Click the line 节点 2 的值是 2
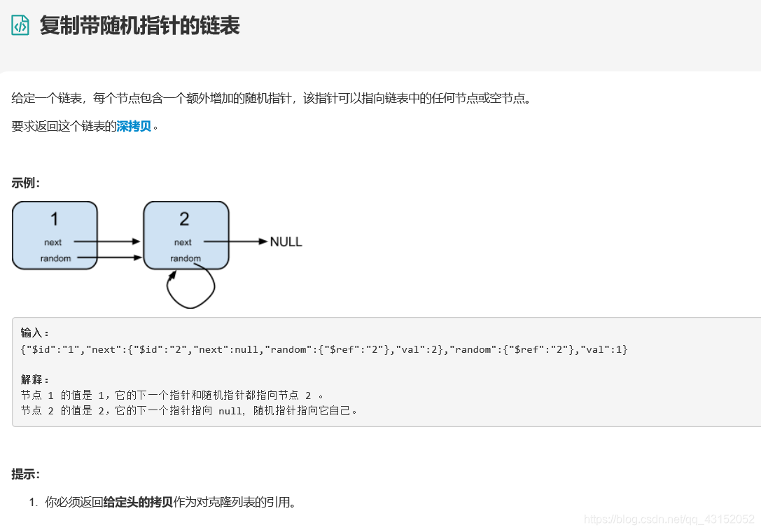The height and width of the screenshot is (532, 761). point(189,411)
